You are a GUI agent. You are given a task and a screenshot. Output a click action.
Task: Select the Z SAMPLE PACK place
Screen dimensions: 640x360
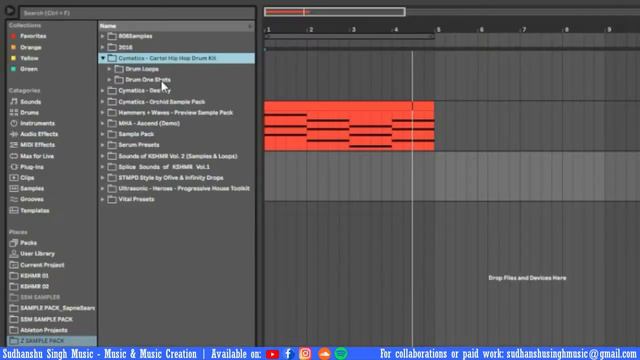(52, 341)
